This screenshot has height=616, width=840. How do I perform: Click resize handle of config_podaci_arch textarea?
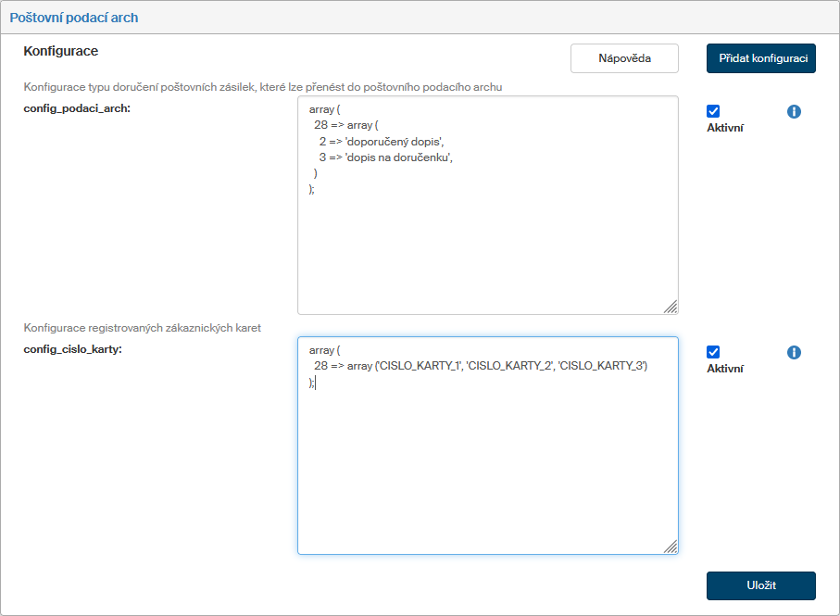671,307
